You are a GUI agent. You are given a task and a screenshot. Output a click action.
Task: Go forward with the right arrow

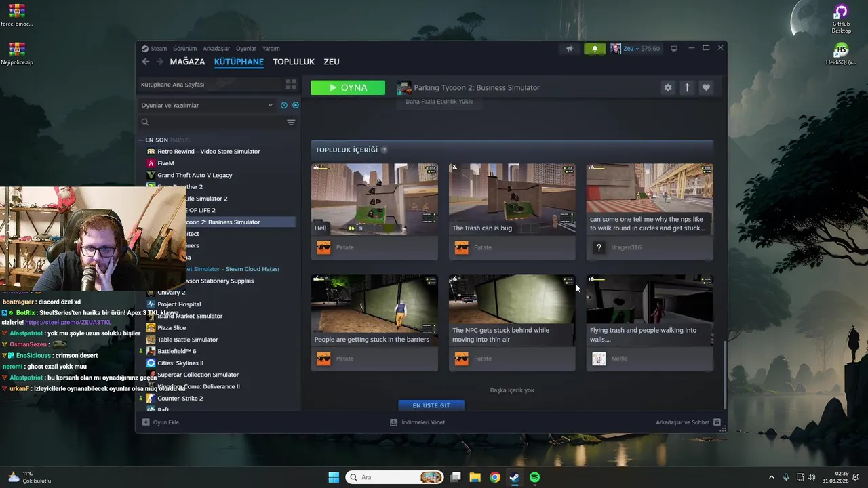[x=160, y=62]
